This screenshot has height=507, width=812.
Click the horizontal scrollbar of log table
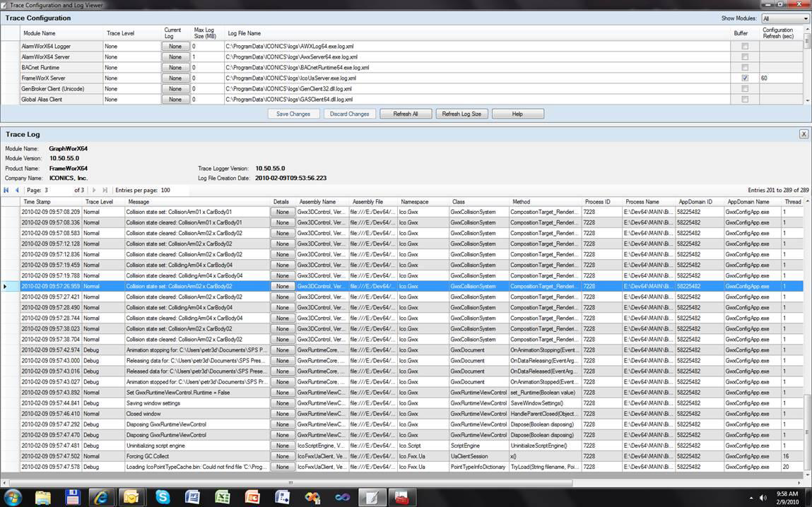pyautogui.click(x=290, y=482)
